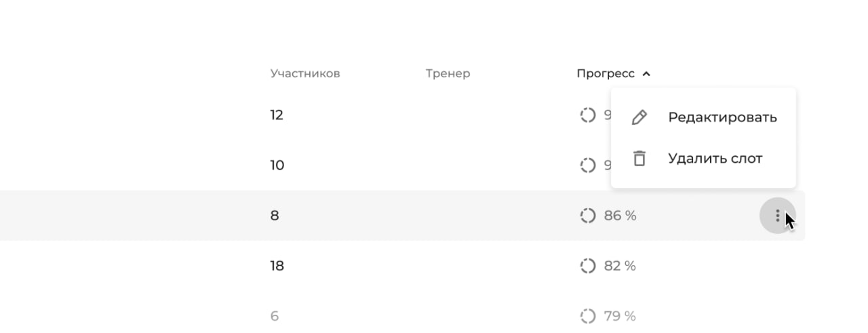868x333 pixels.
Task: Click the trash bin icon beside Удалить слот
Action: coord(639,158)
